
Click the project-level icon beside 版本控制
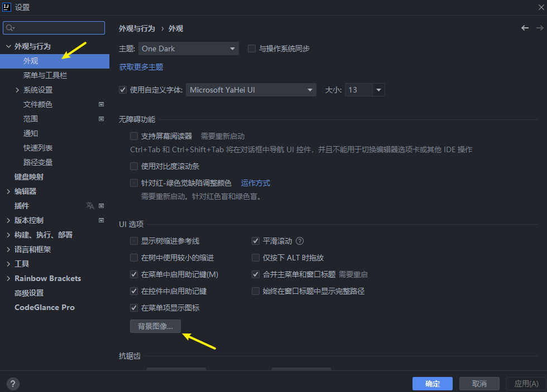tap(102, 220)
